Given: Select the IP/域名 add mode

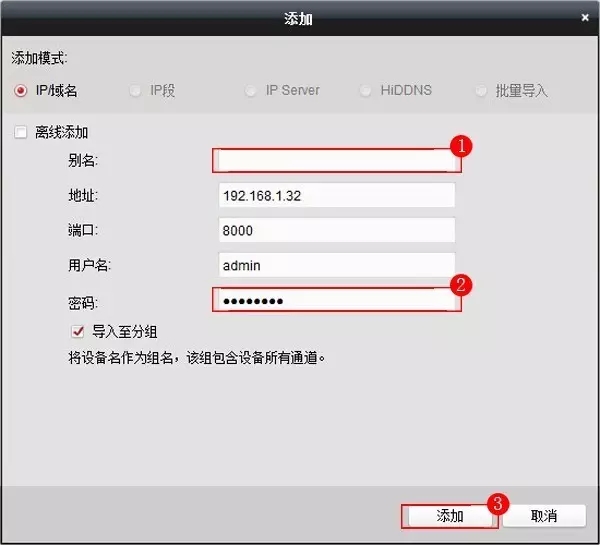Looking at the screenshot, I should 20,91.
